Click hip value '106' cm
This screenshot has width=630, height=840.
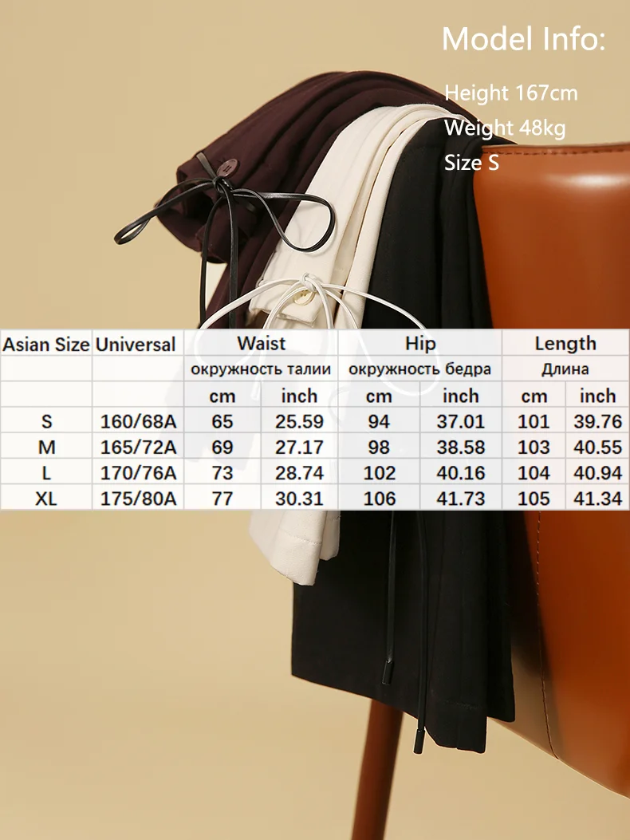click(380, 499)
